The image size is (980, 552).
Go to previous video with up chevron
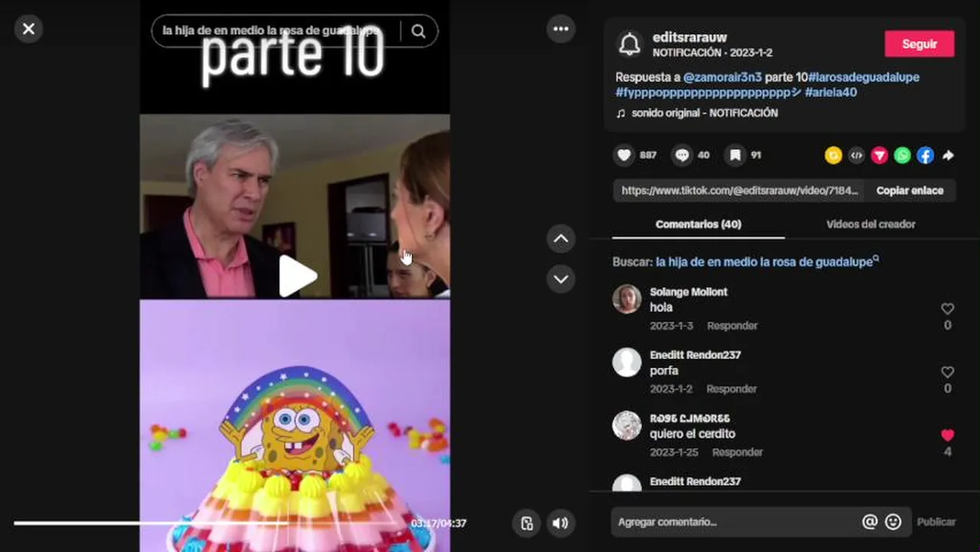561,238
